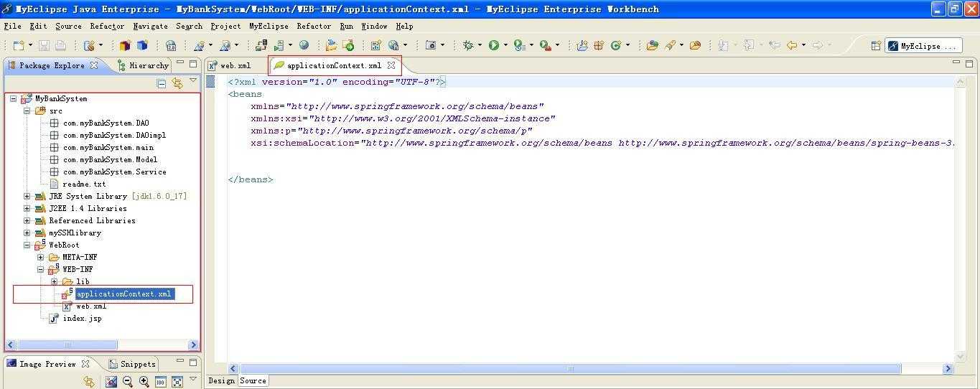Click the External Tools run icon
The height and width of the screenshot is (389, 980).
[545, 45]
